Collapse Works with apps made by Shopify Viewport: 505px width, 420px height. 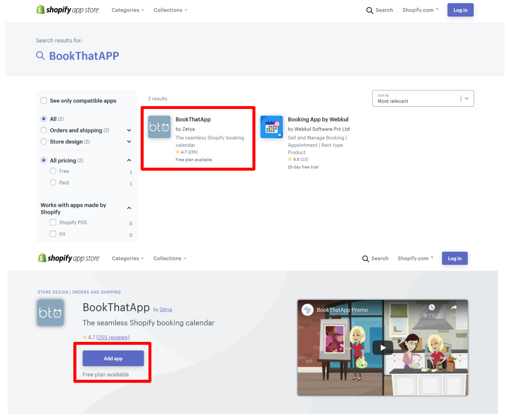click(x=129, y=208)
